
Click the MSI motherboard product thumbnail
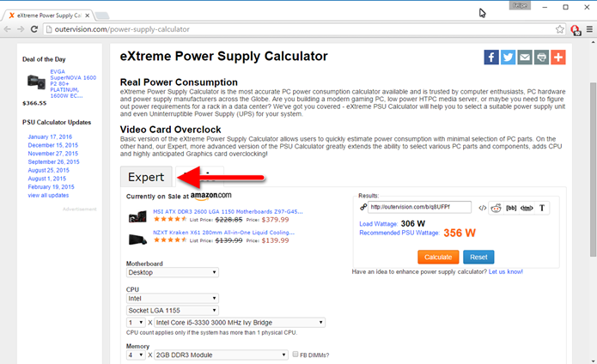coord(137,216)
